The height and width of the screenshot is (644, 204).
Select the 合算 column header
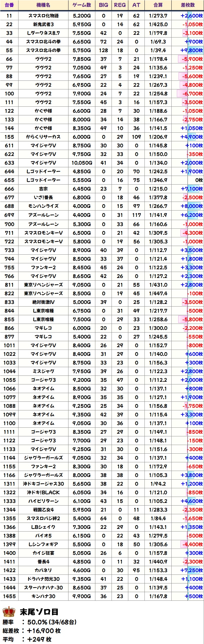pyautogui.click(x=158, y=5)
